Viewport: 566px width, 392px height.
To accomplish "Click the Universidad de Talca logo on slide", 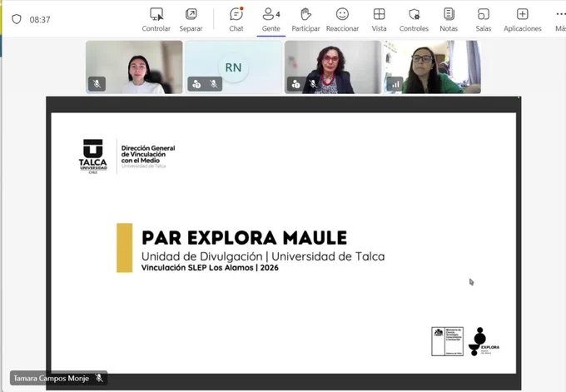I will (x=93, y=156).
